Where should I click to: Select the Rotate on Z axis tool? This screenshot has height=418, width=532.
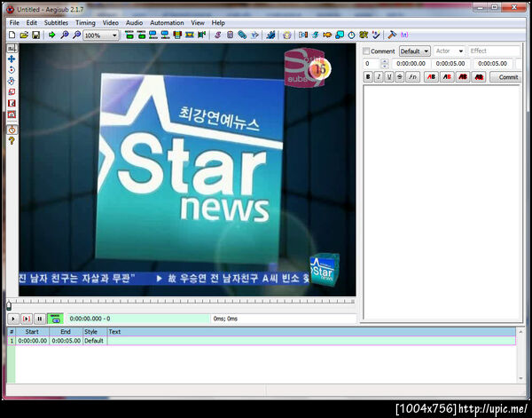[x=12, y=70]
